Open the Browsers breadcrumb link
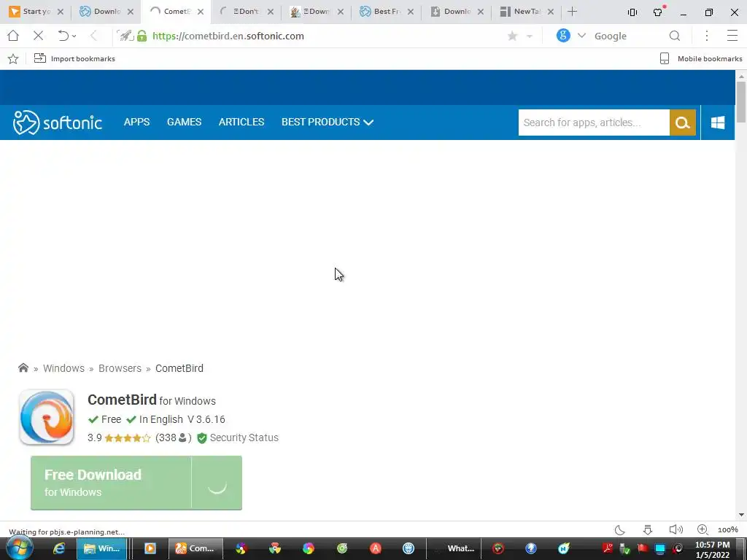The height and width of the screenshot is (560, 747). coord(120,368)
